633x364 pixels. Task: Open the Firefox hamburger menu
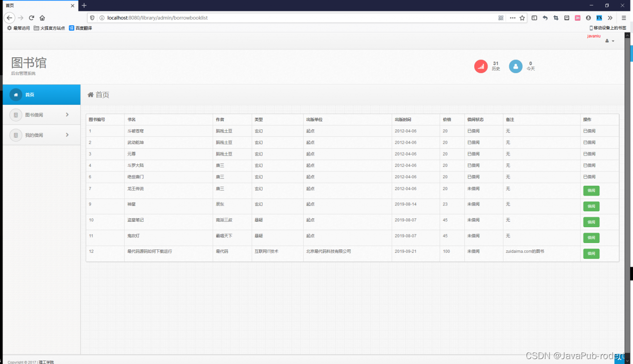pyautogui.click(x=624, y=18)
